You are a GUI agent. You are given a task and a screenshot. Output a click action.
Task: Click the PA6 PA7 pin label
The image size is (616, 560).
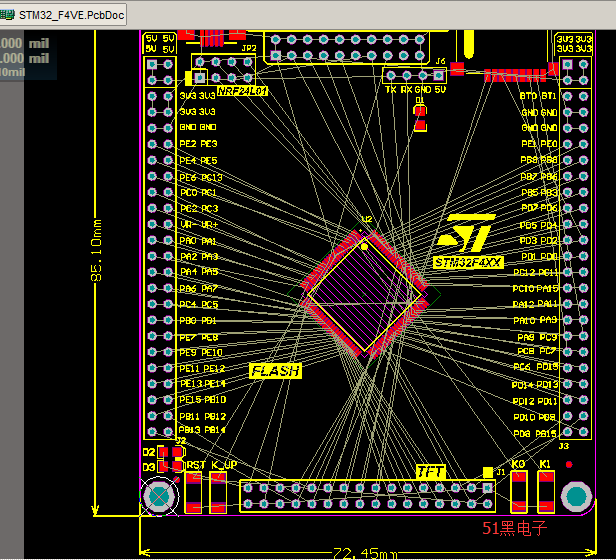[x=199, y=289]
